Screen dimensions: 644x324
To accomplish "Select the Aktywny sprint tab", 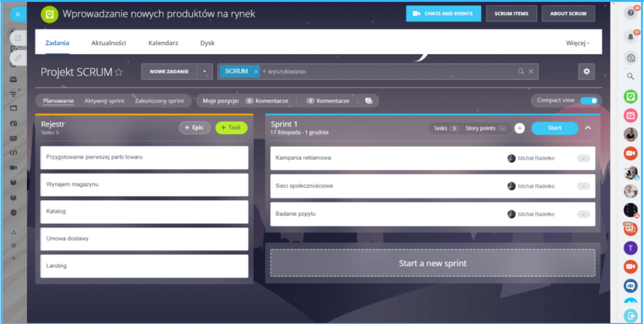I will point(104,101).
